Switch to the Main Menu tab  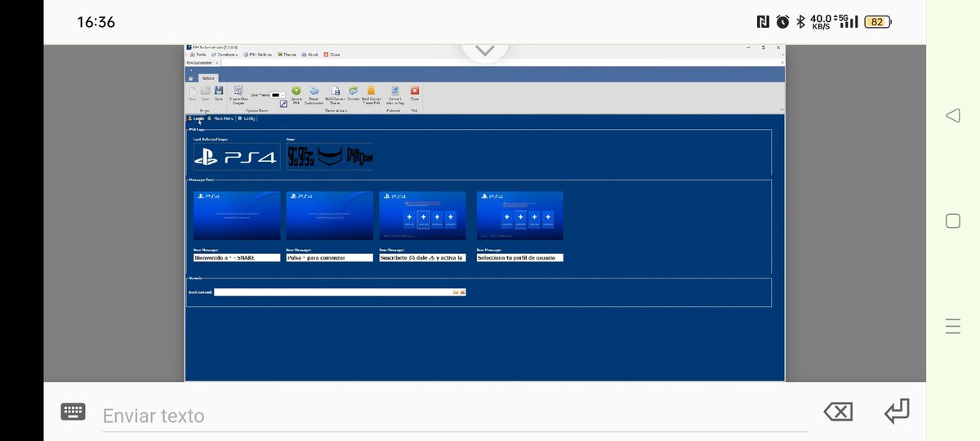coord(221,118)
